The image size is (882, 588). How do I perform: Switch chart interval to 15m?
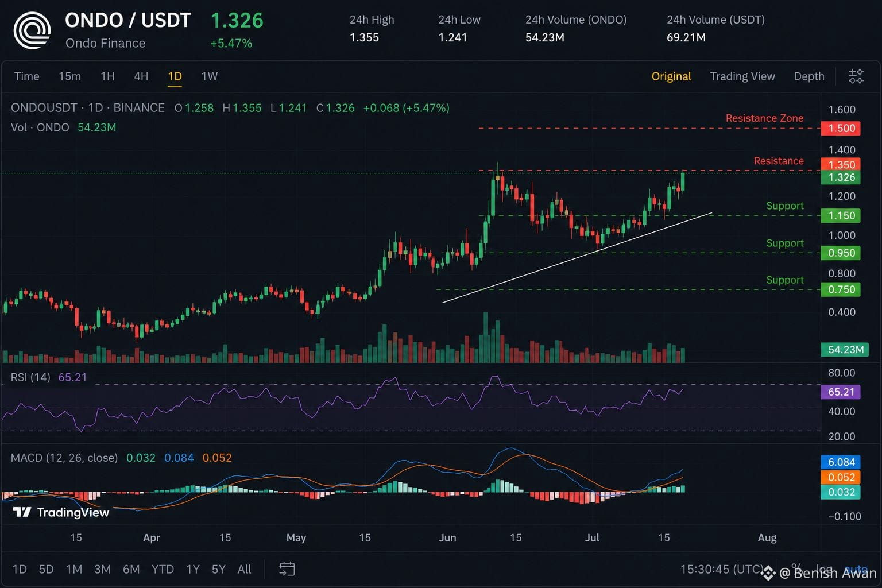(x=69, y=76)
